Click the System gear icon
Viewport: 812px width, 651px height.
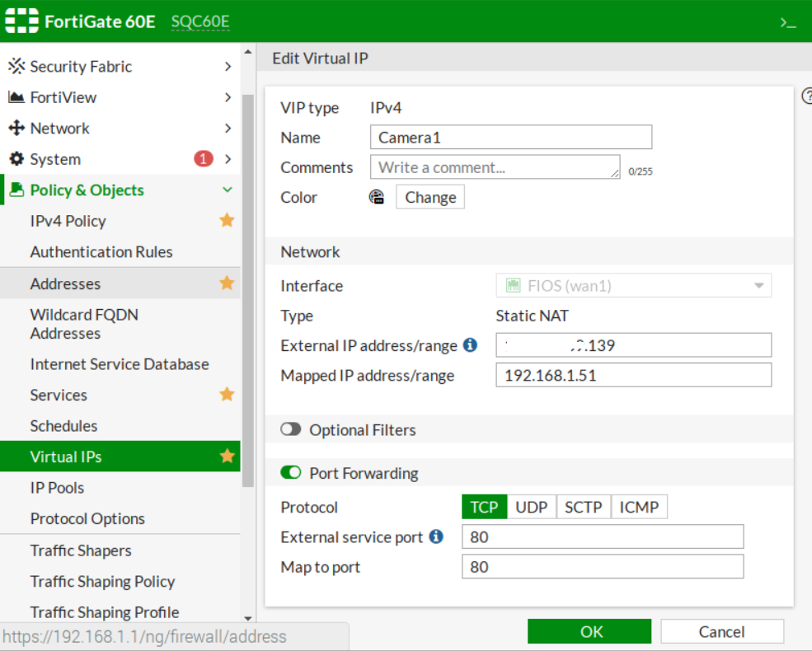point(16,159)
